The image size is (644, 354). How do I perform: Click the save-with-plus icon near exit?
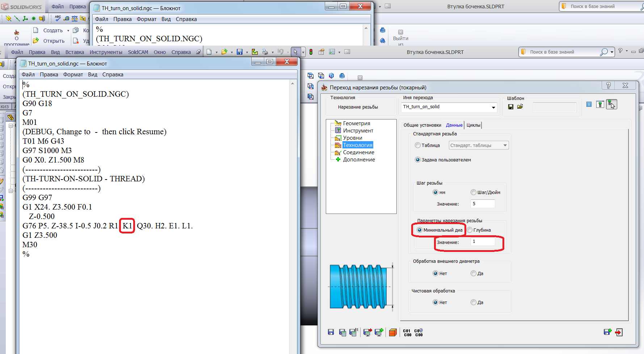tap(608, 332)
